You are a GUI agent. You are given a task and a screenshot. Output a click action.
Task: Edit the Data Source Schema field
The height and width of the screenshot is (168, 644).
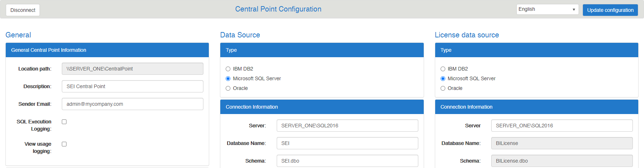point(347,161)
